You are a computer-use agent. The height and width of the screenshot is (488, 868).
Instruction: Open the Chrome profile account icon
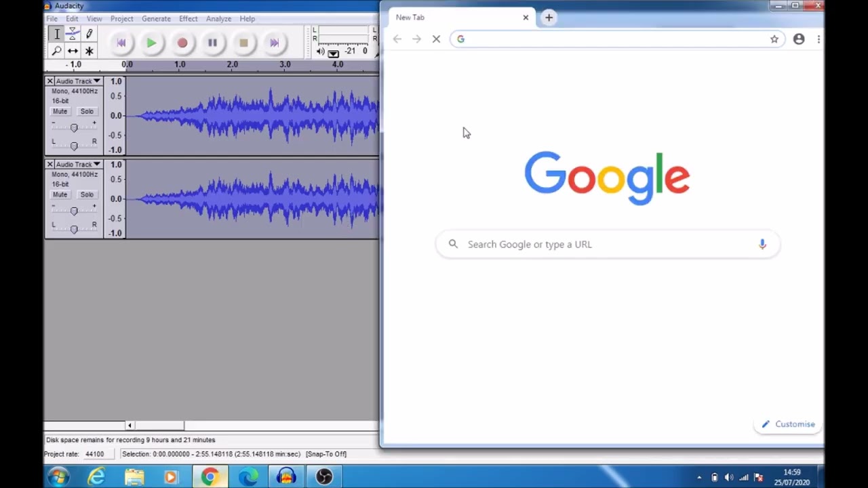799,39
